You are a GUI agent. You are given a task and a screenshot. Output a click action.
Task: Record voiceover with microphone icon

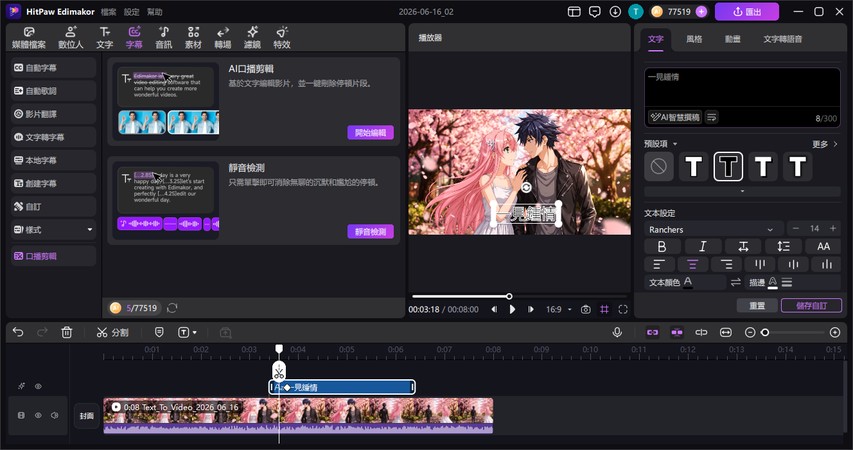pyautogui.click(x=617, y=332)
